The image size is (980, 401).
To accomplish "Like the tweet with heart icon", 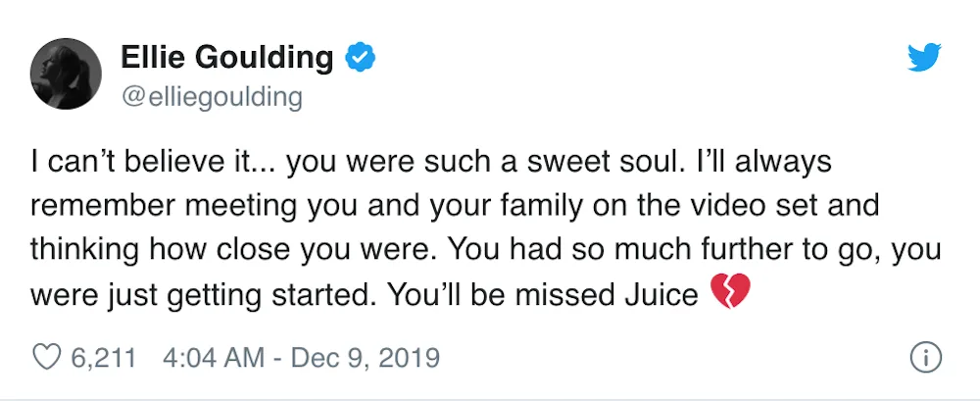I will [47, 357].
